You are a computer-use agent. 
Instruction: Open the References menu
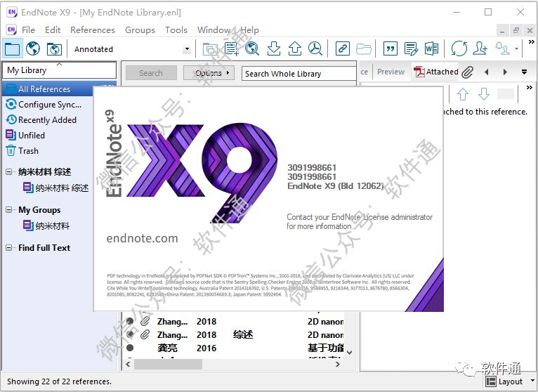[x=93, y=30]
